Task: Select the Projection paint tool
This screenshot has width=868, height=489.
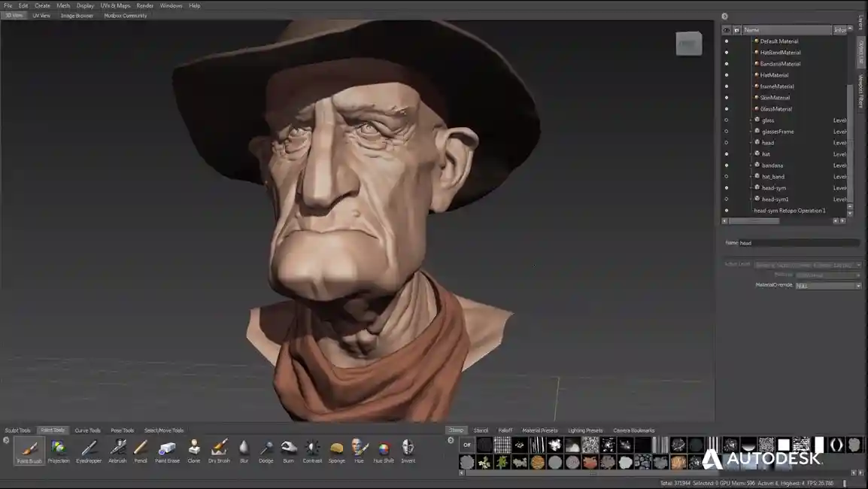Action: (59, 449)
